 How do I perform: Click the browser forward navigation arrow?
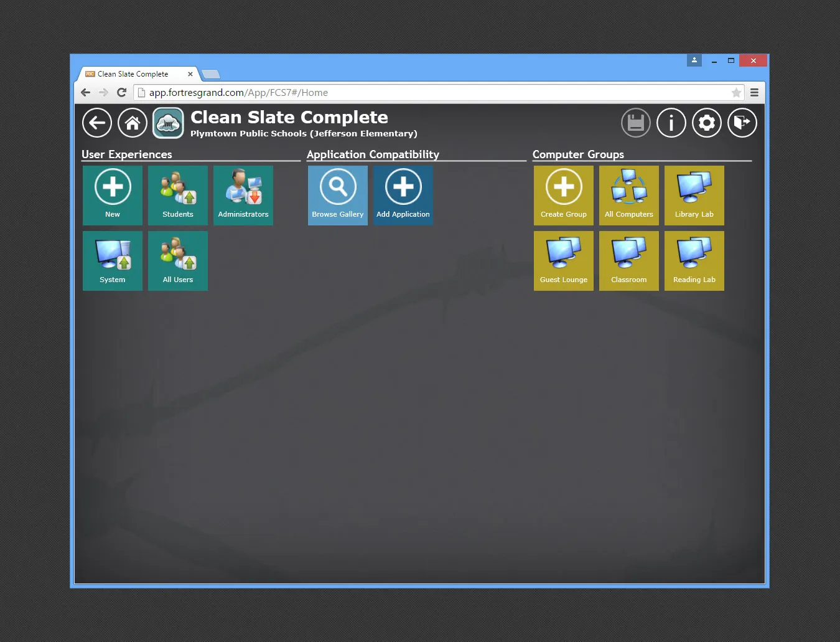[103, 93]
